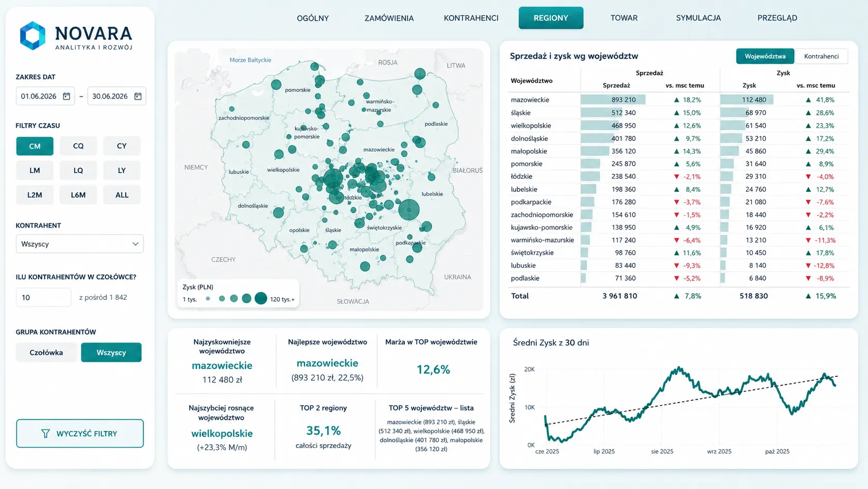The image size is (868, 489).
Task: Toggle the L2M time filter
Action: coord(35,195)
